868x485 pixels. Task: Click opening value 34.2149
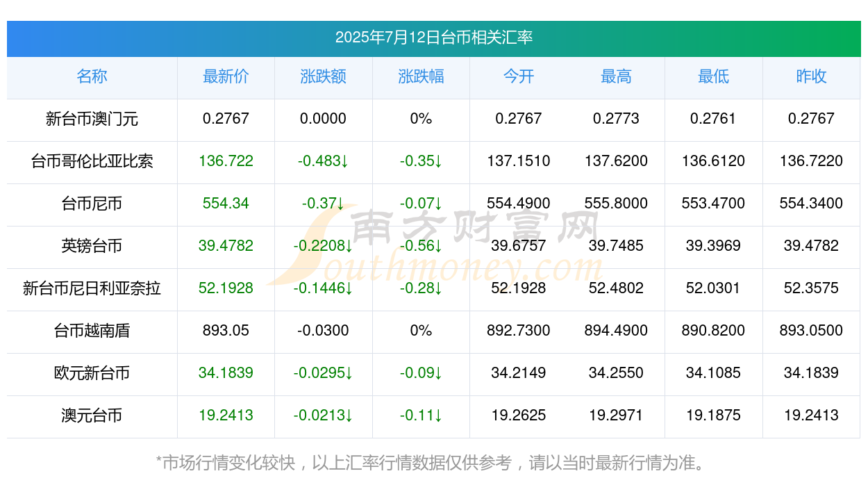pos(519,373)
